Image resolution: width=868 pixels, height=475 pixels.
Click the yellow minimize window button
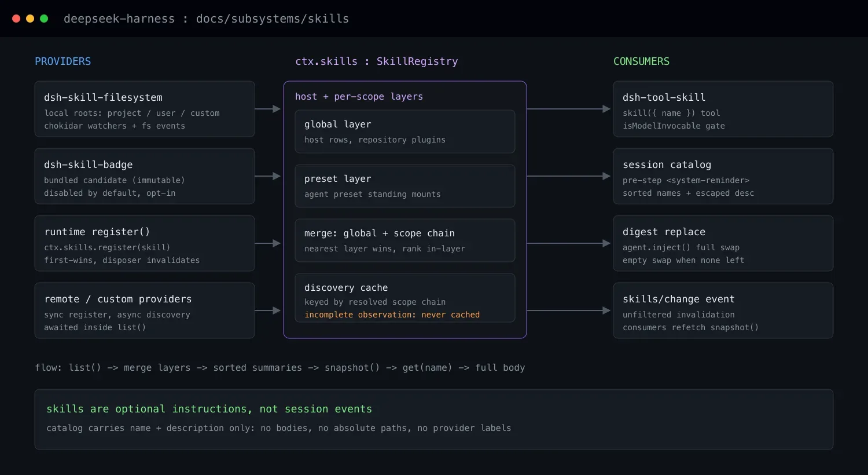[30, 19]
